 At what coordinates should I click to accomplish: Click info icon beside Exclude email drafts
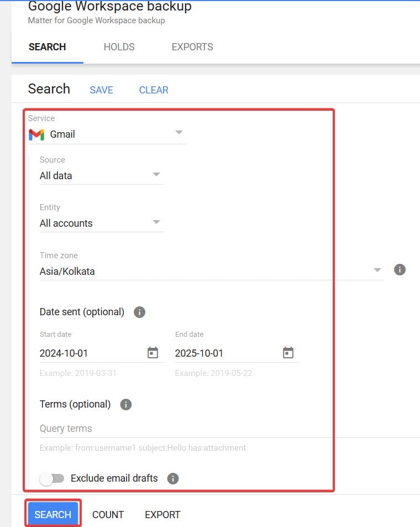(x=173, y=478)
